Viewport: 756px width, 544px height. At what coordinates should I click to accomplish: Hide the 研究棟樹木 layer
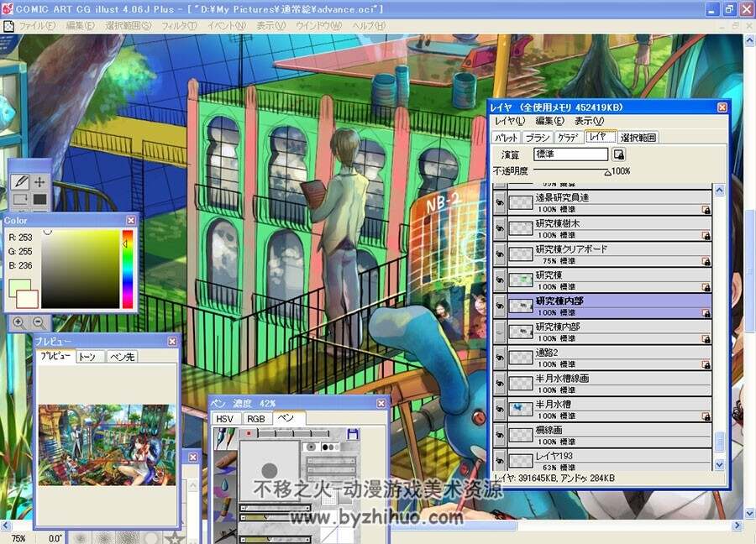(500, 228)
